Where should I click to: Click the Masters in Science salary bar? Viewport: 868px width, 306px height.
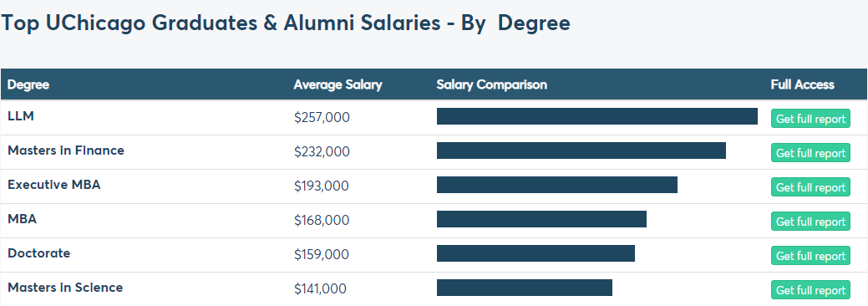pyautogui.click(x=525, y=288)
